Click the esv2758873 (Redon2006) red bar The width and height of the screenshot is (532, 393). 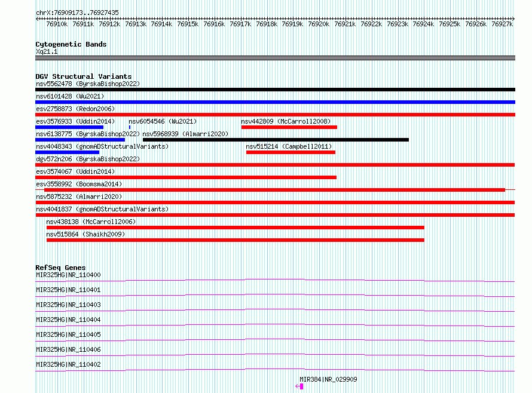click(275, 115)
